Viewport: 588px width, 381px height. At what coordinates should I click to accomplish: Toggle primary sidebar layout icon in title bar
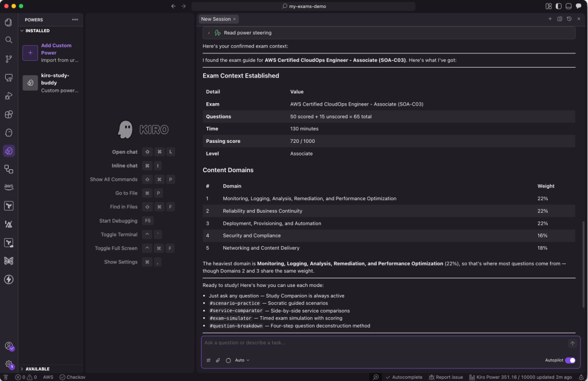tap(558, 6)
